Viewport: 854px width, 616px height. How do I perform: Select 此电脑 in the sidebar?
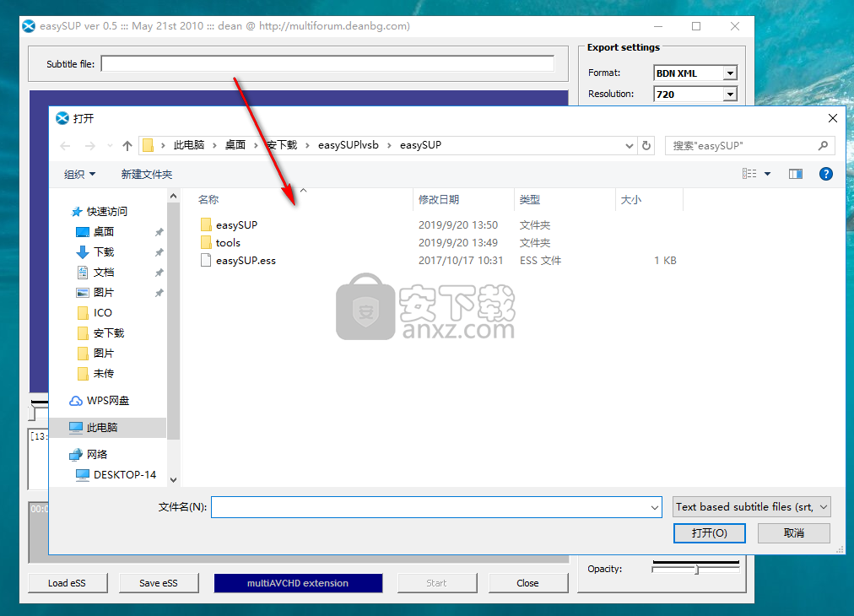[101, 428]
